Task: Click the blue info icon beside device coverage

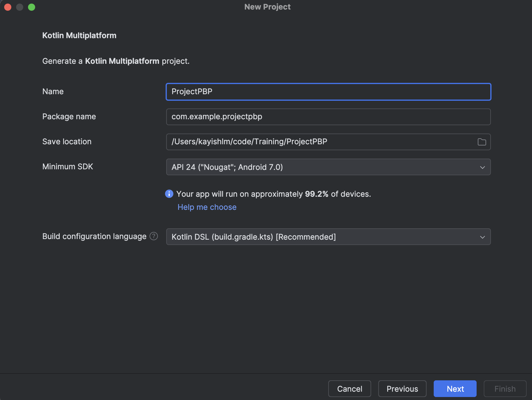Action: click(x=169, y=194)
